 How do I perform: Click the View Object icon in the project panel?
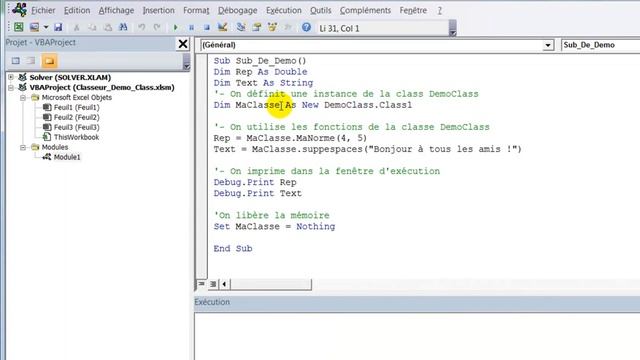point(31,61)
